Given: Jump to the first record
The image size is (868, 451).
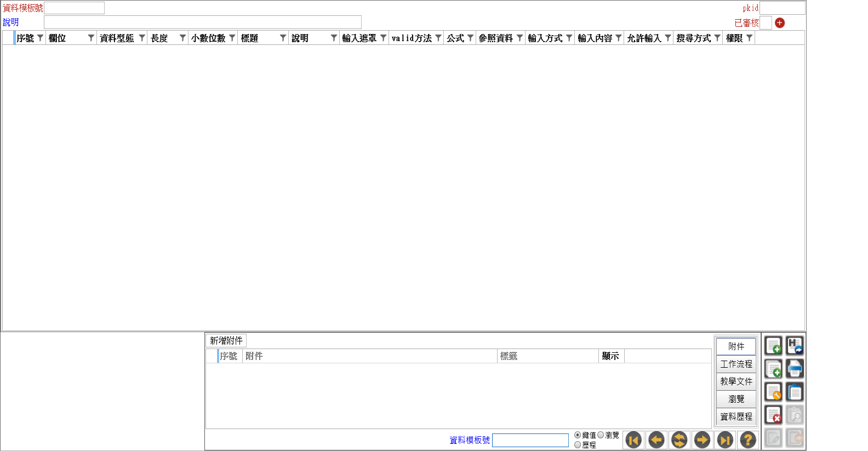Looking at the screenshot, I should (x=633, y=439).
